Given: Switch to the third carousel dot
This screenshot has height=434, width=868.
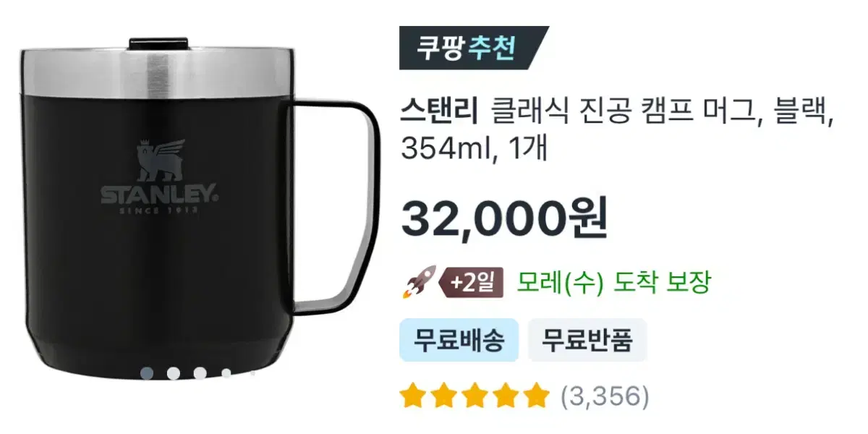Looking at the screenshot, I should (200, 373).
